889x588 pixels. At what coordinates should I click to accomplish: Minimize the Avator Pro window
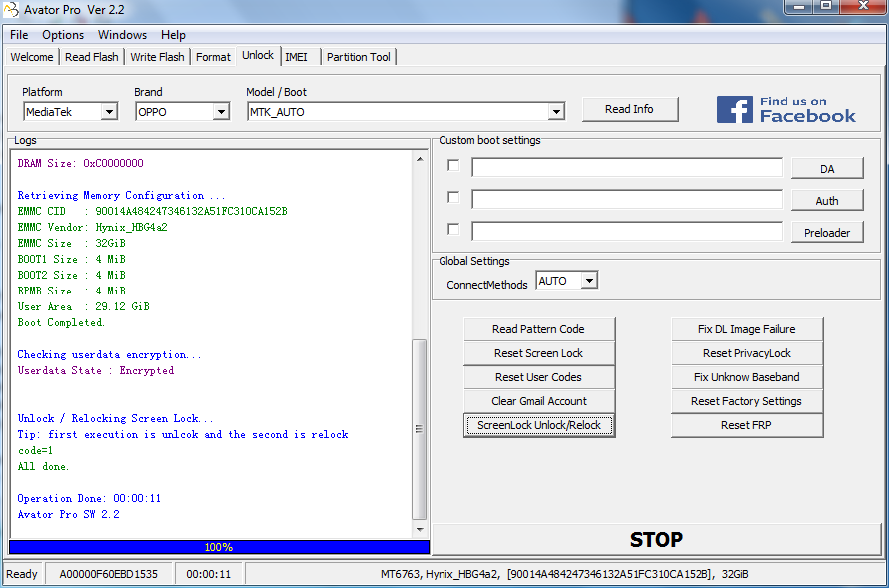(799, 6)
